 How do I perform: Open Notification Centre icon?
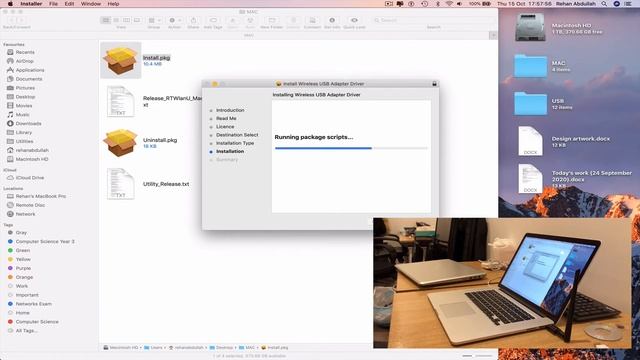coord(628,4)
